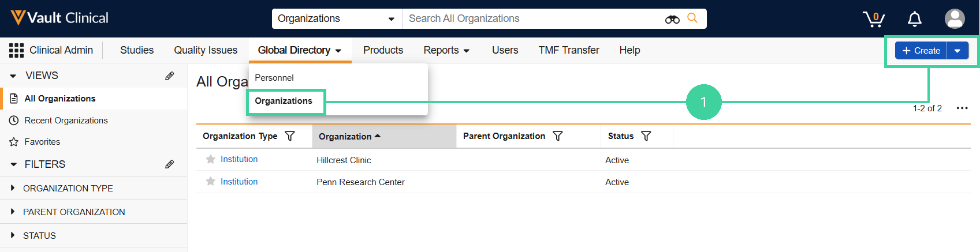Expand the PARENT ORGANIZATION filter

click(13, 212)
